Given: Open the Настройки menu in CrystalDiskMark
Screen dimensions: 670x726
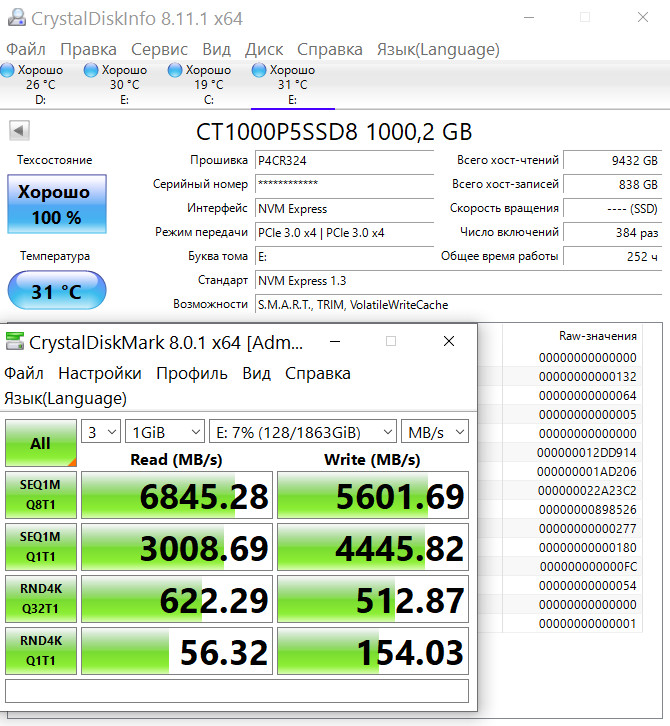Looking at the screenshot, I should point(100,373).
